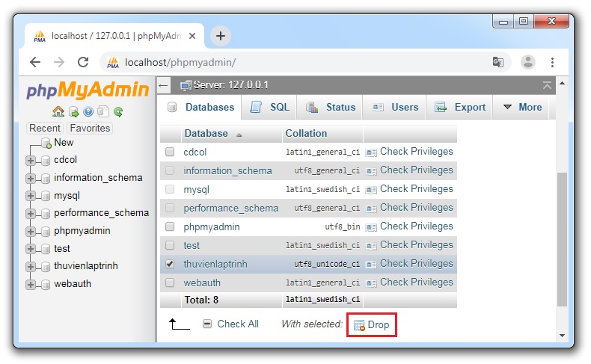
Task: Click the Home icon under the phpMyAdmin logo
Action: [58, 112]
